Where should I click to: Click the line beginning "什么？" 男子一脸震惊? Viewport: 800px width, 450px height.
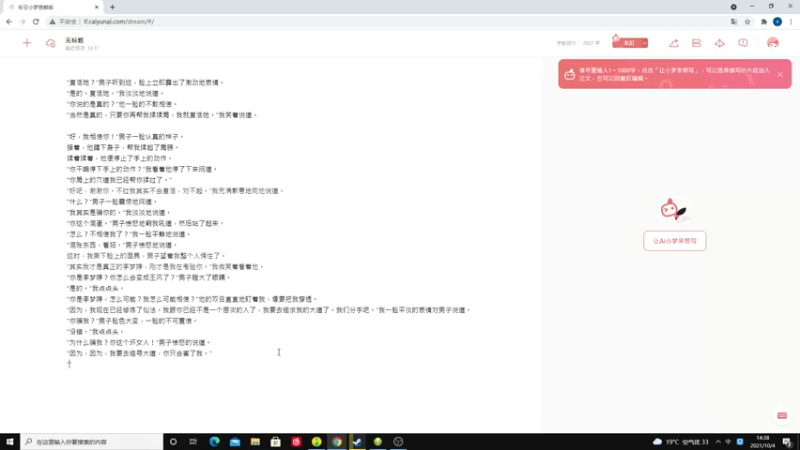(112, 202)
